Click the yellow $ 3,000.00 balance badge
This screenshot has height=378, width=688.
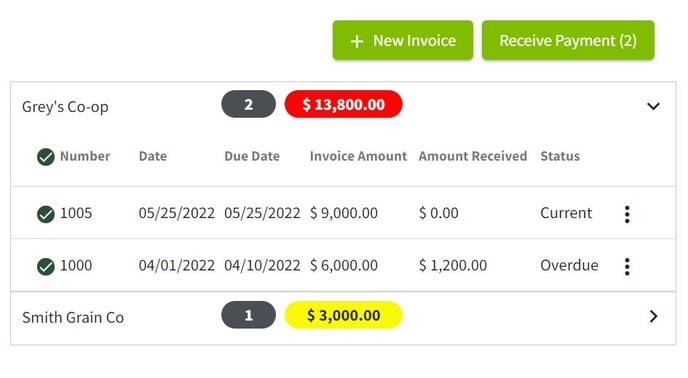343,315
